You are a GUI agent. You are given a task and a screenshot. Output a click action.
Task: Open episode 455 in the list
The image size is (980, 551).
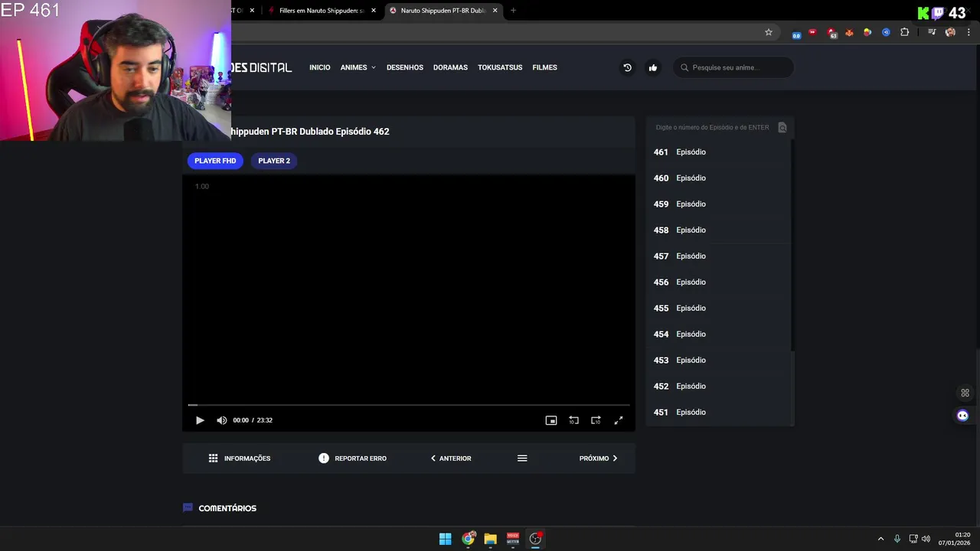point(718,308)
